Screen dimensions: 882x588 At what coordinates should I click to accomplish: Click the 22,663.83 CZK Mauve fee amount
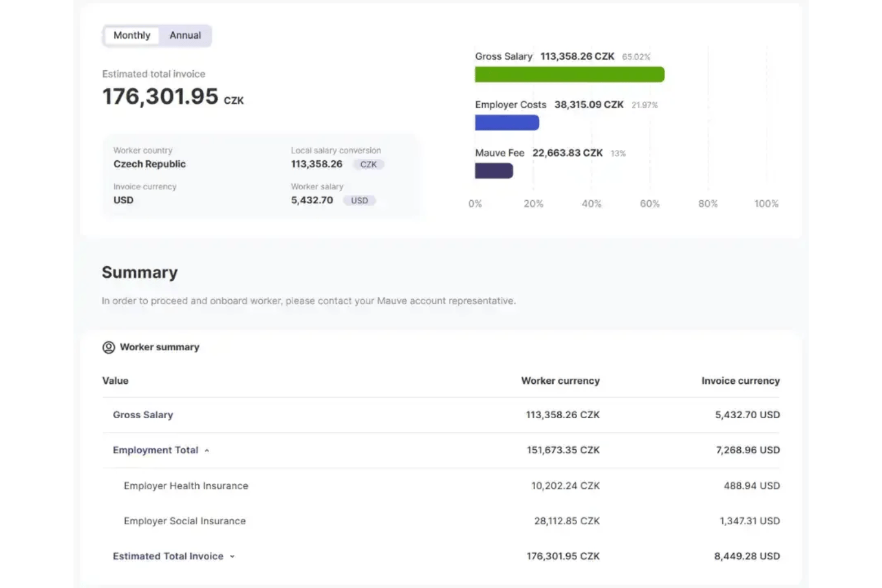[x=567, y=153]
